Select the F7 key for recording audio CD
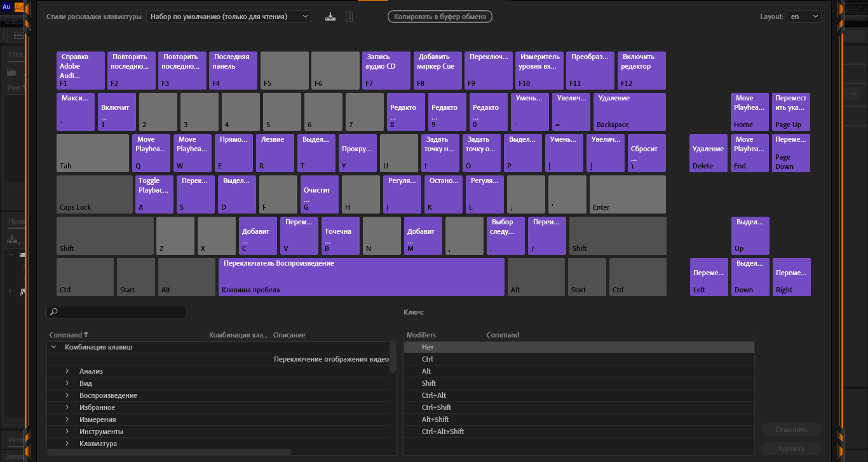 pos(387,70)
